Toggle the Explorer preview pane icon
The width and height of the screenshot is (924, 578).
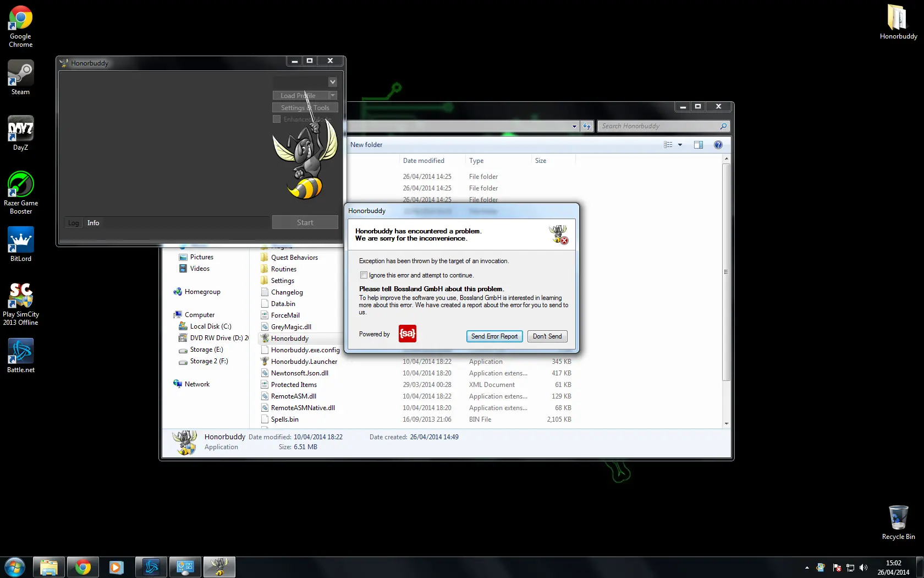coord(698,145)
